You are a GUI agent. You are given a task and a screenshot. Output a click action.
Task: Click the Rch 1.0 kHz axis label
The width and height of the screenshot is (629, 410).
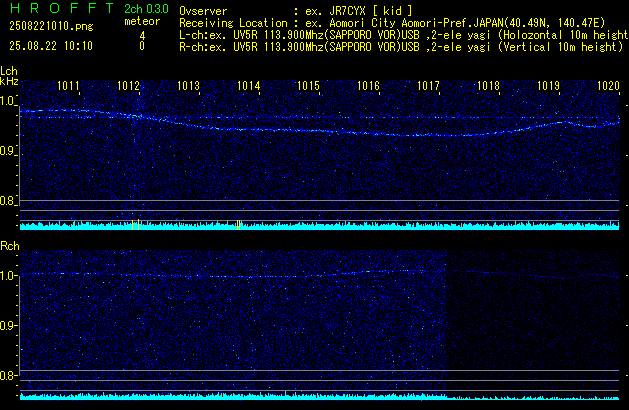[7, 276]
